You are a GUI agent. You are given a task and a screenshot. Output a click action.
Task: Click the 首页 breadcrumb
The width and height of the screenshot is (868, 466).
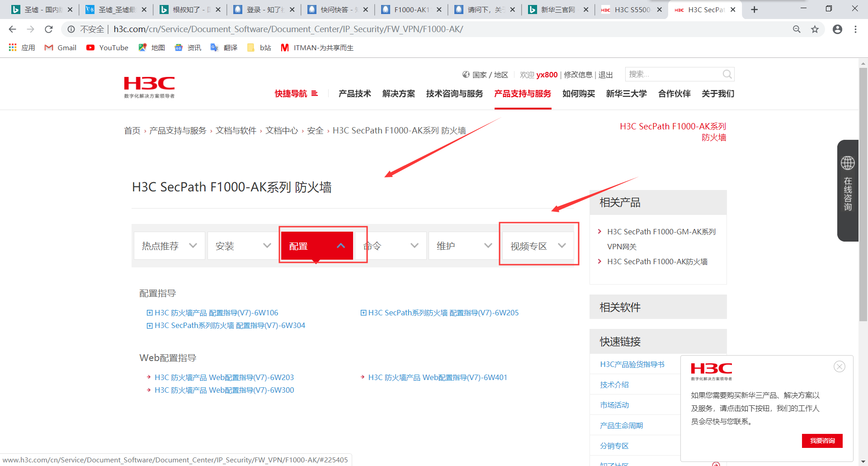[x=132, y=130]
